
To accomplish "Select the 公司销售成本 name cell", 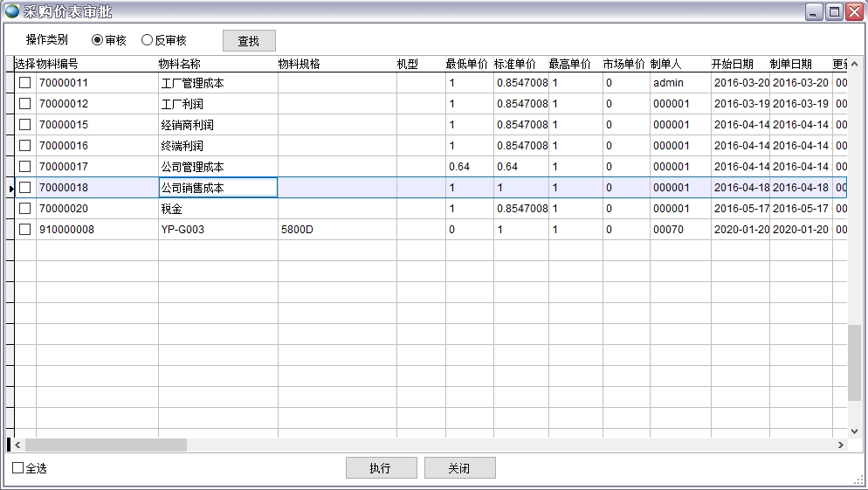I will [217, 188].
